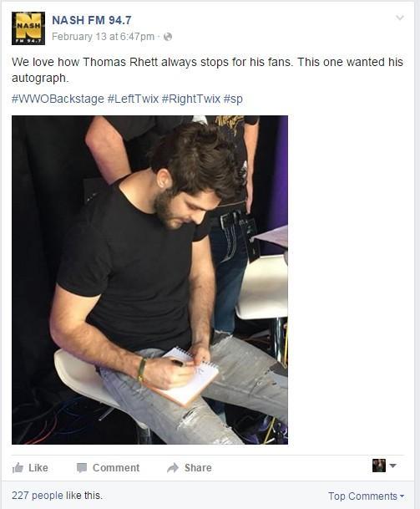Click the Share arrow icon
This screenshot has width=420, height=509.
[173, 468]
